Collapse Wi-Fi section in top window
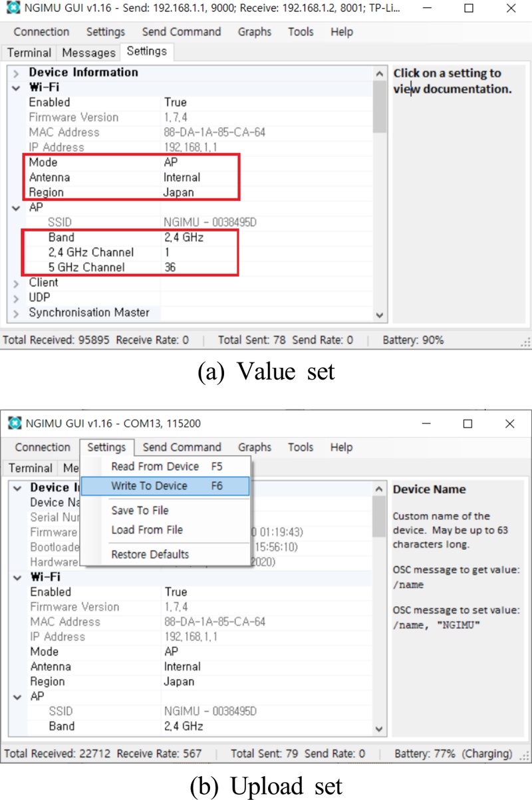Viewport: 532px width, 800px height. [x=16, y=88]
